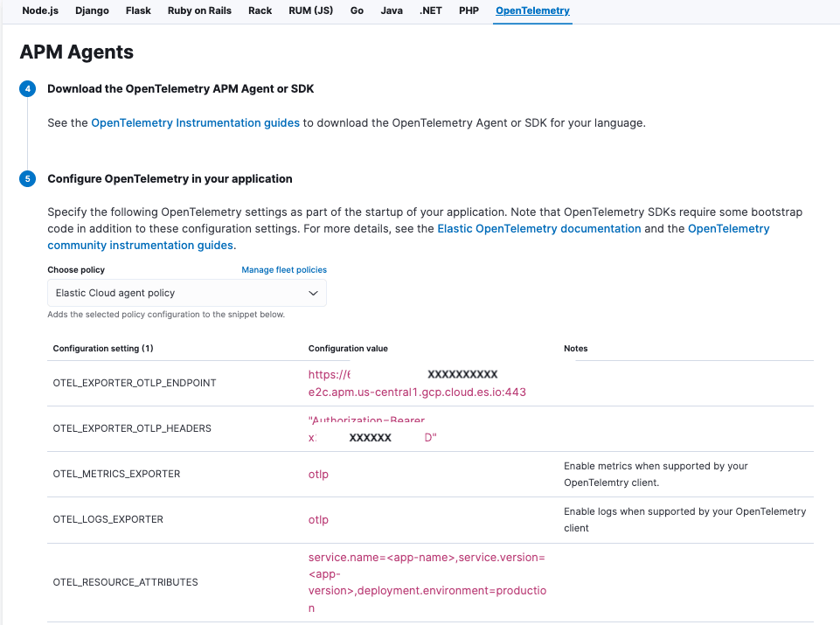Expand the Choose policy selector chevron
Viewport: 840px width, 625px height.
[x=313, y=293]
